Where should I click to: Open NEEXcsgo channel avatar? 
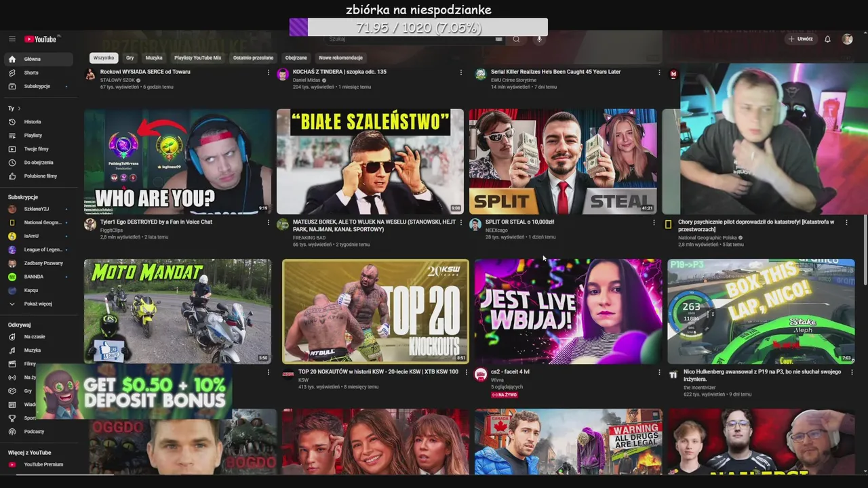pos(475,225)
